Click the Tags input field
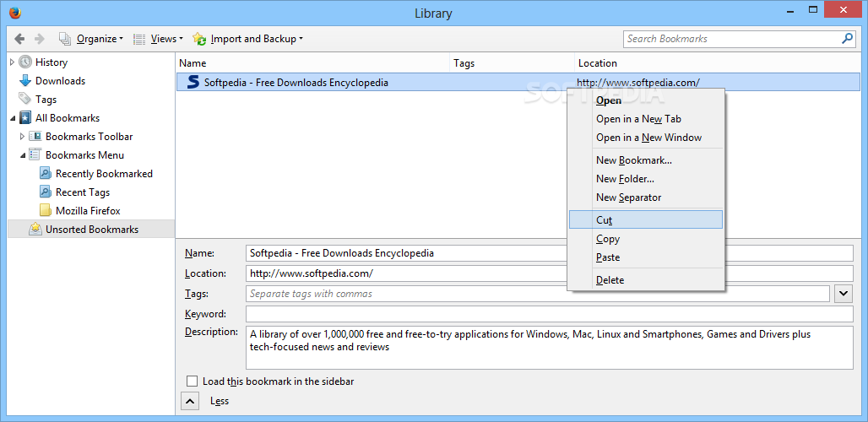The height and width of the screenshot is (422, 868). point(538,294)
